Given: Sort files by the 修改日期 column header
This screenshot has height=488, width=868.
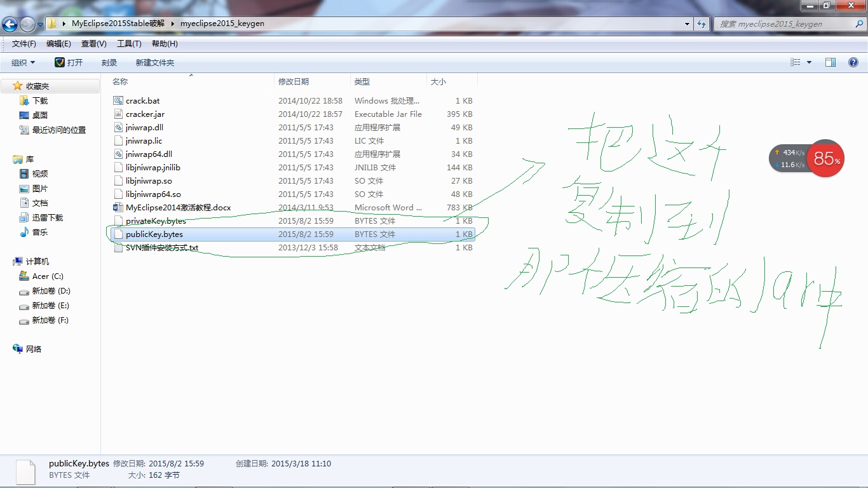Looking at the screenshot, I should [x=294, y=81].
